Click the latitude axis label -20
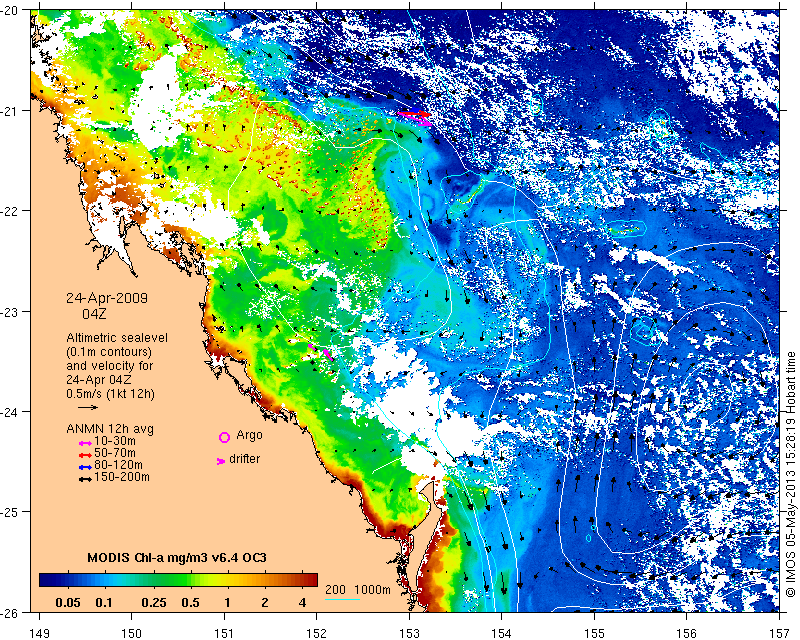Viewport: 800px width, 640px height. [x=10, y=10]
